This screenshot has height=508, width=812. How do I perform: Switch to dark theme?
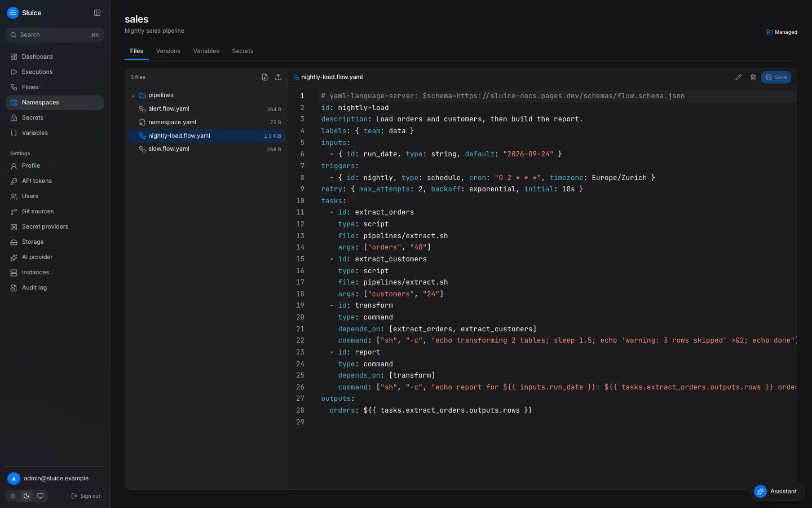point(27,496)
